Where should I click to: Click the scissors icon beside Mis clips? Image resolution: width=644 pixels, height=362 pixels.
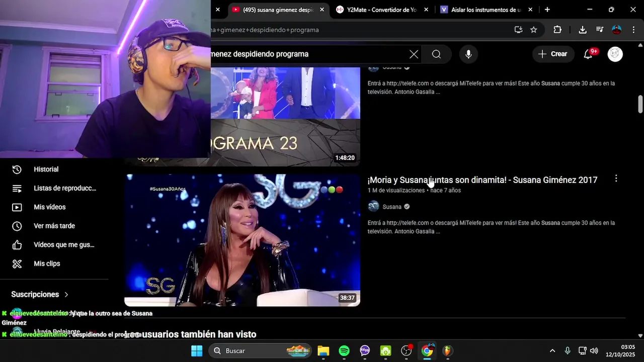[x=17, y=263]
